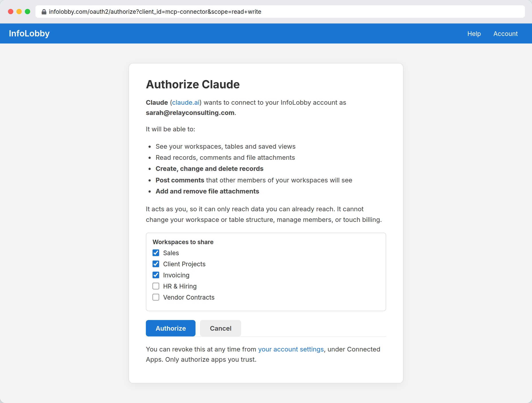This screenshot has width=532, height=403.
Task: Open the Help menu item
Action: 474,34
